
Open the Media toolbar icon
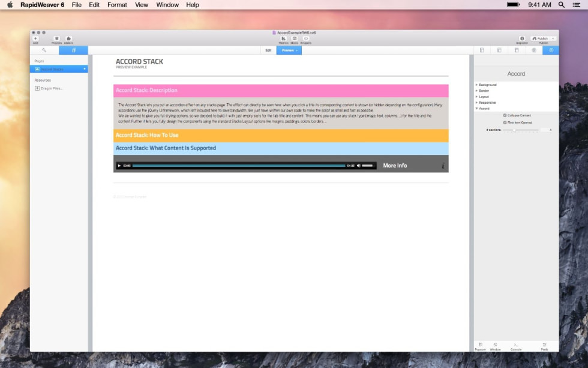[295, 38]
